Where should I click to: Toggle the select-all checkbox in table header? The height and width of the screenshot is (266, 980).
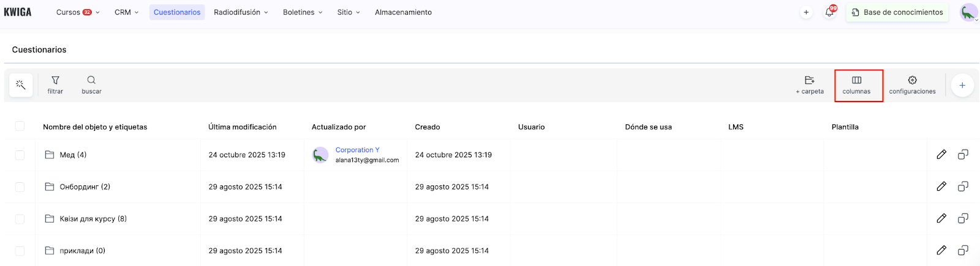coord(20,126)
